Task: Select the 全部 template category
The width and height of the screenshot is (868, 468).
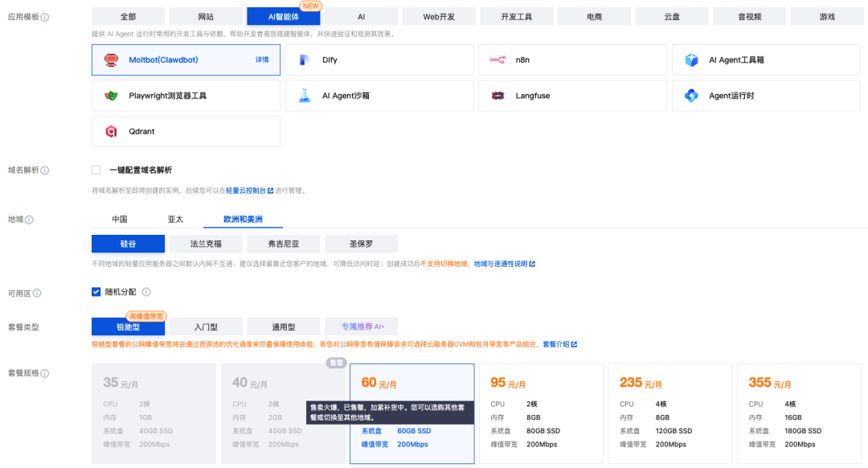Action: pyautogui.click(x=128, y=17)
